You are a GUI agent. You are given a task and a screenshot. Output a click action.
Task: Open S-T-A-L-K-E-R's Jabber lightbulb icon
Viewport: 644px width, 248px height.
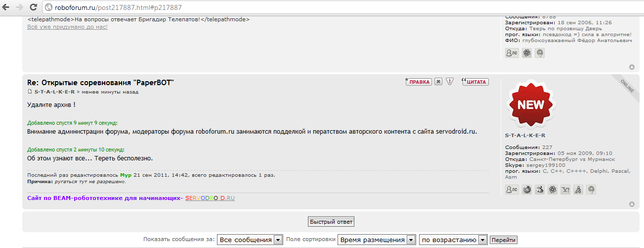point(591,190)
